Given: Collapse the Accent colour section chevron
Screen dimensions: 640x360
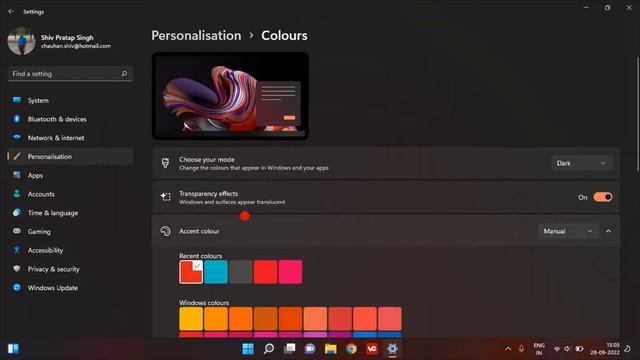Looking at the screenshot, I should [609, 231].
